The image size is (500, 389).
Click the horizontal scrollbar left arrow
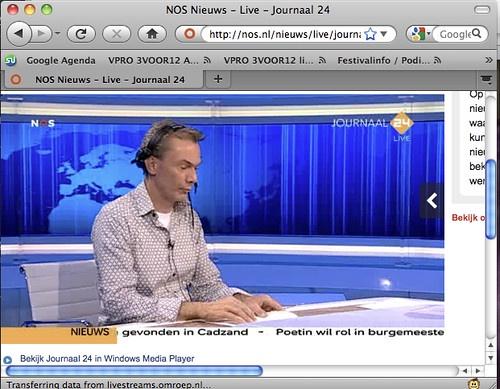pyautogui.click(x=465, y=371)
